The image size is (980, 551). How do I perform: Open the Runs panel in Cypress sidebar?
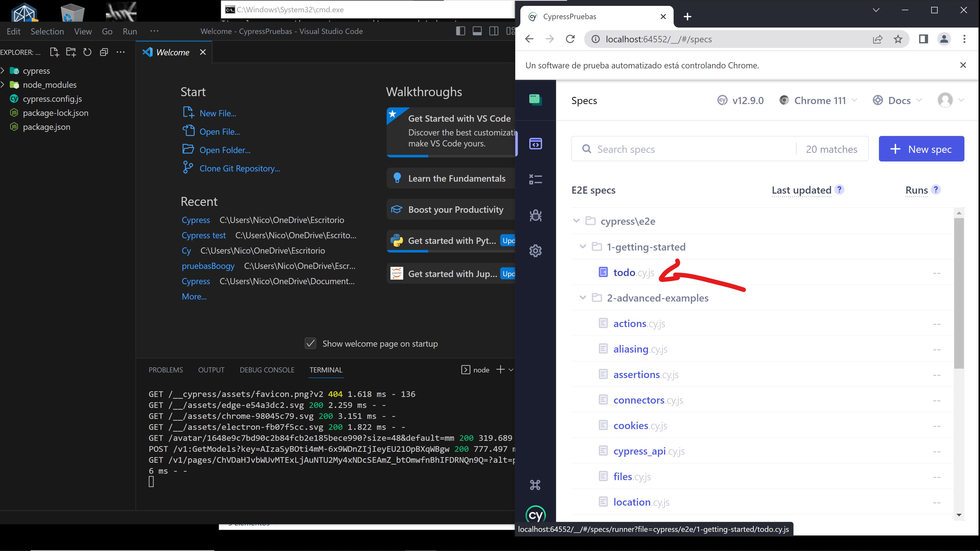tap(535, 179)
